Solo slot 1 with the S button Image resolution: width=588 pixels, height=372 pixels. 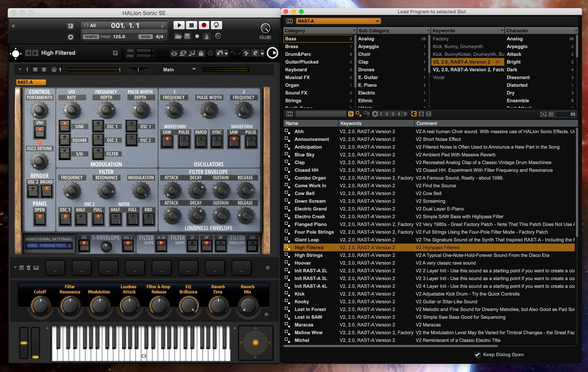point(44,70)
